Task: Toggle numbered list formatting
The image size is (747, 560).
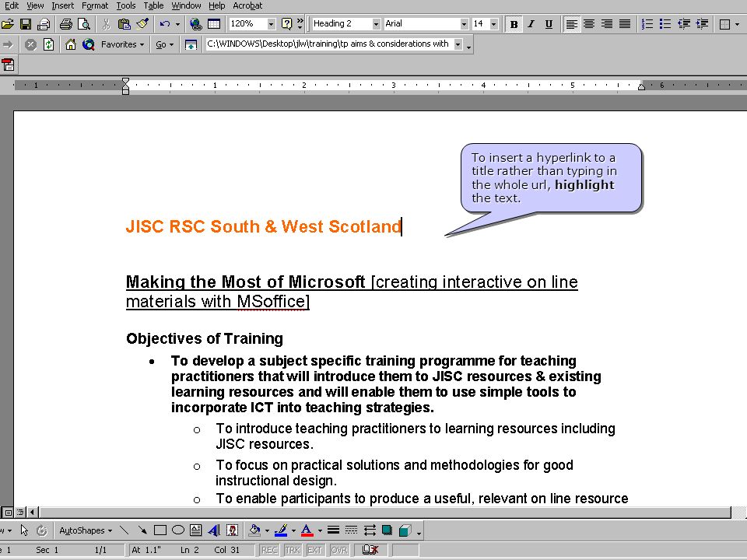Action: (x=647, y=24)
